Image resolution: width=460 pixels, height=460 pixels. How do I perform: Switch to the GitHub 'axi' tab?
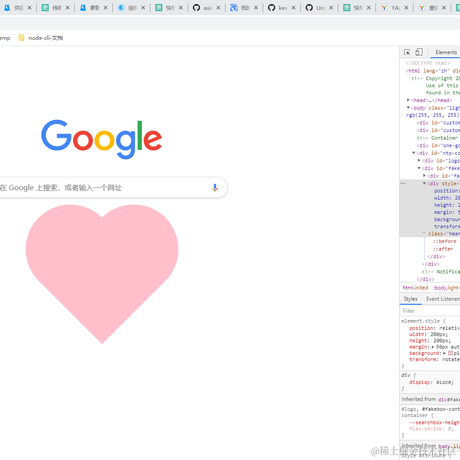(203, 8)
